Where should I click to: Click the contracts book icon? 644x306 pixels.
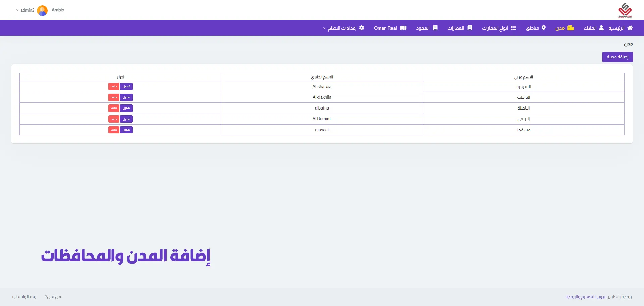pyautogui.click(x=435, y=28)
